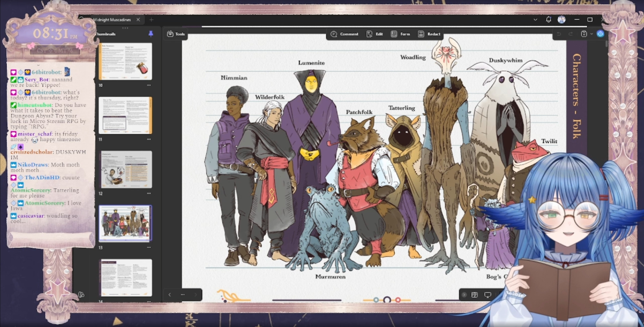Open the page 14 thumbnail

pos(125,277)
